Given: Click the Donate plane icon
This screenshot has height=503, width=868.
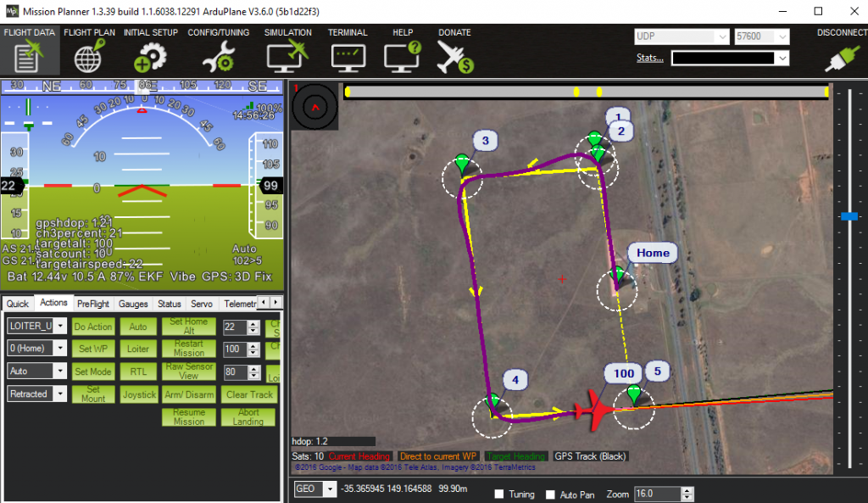Looking at the screenshot, I should click(x=454, y=58).
